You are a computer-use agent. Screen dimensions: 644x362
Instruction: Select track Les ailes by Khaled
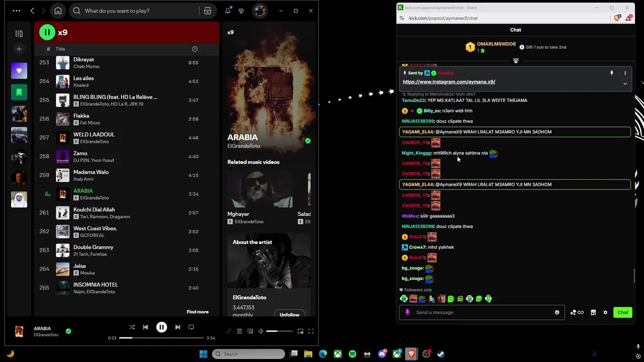pos(126,81)
